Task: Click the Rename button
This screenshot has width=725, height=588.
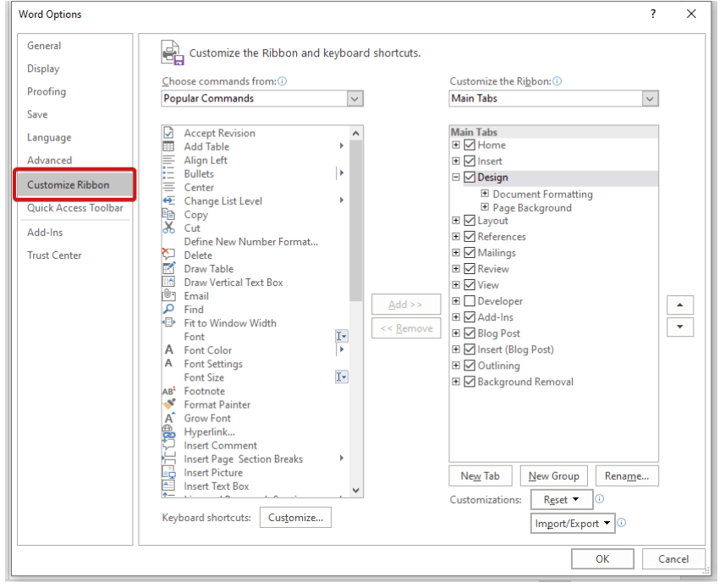Action: point(627,475)
